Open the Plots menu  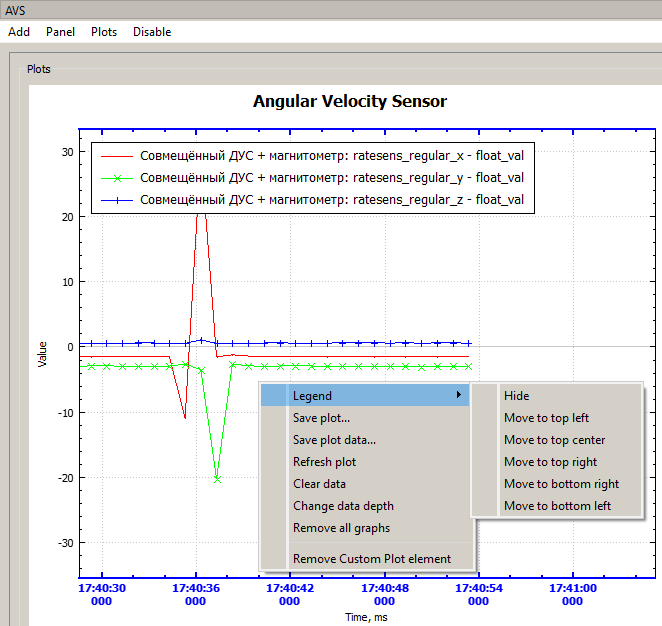click(104, 32)
